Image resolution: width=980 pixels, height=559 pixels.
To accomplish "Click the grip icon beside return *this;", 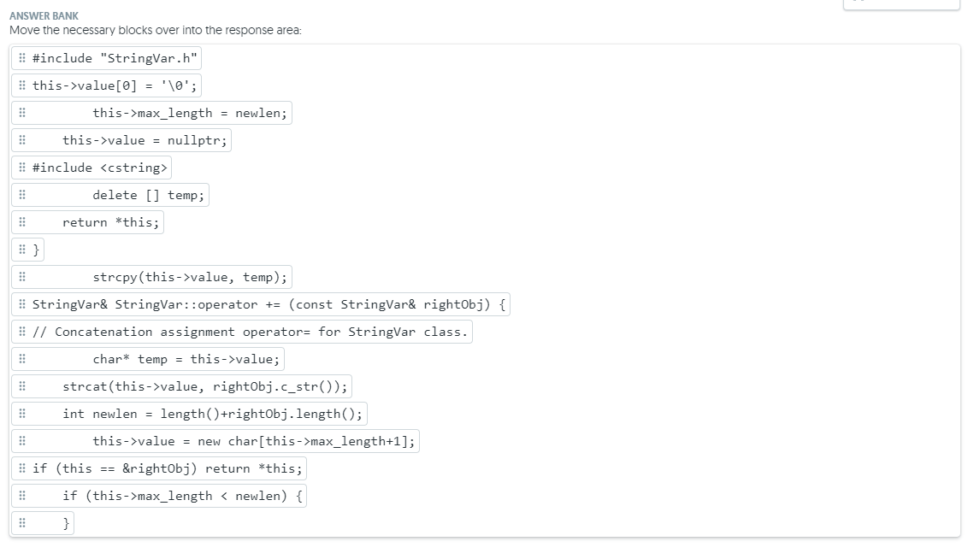I will [22, 222].
